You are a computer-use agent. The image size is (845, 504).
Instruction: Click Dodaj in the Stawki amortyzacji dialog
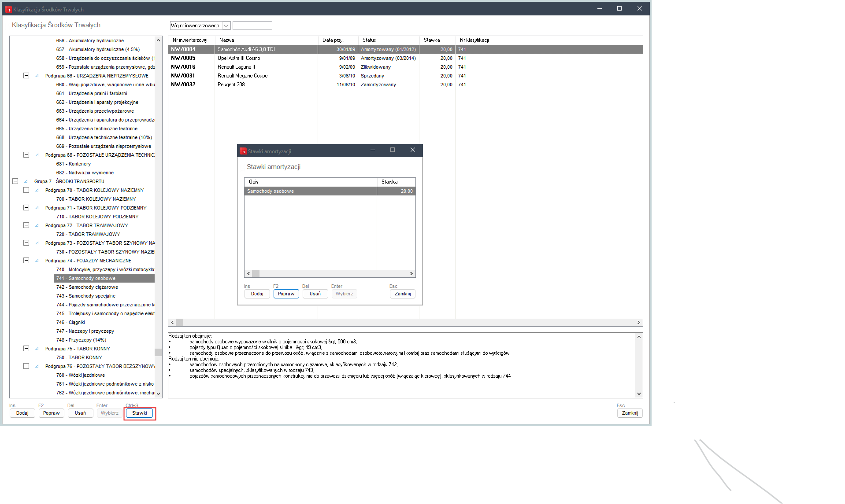click(257, 294)
